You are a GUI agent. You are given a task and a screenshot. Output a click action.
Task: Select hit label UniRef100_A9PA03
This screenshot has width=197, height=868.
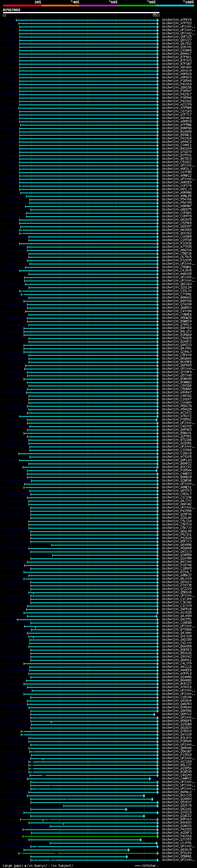pos(177,77)
